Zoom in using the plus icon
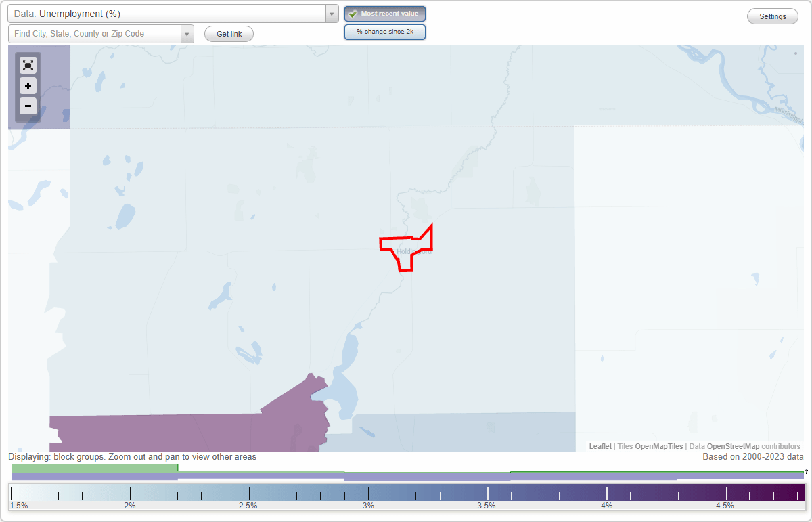 [28, 85]
